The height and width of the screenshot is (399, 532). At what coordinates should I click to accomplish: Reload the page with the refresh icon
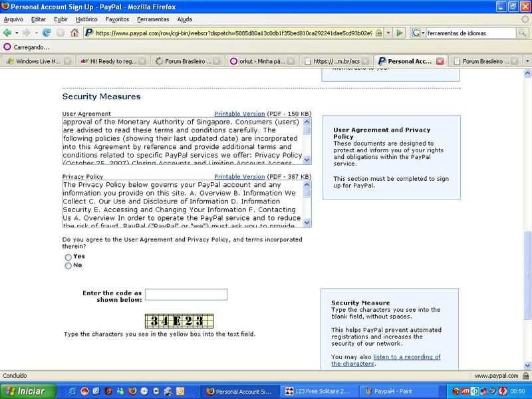47,33
